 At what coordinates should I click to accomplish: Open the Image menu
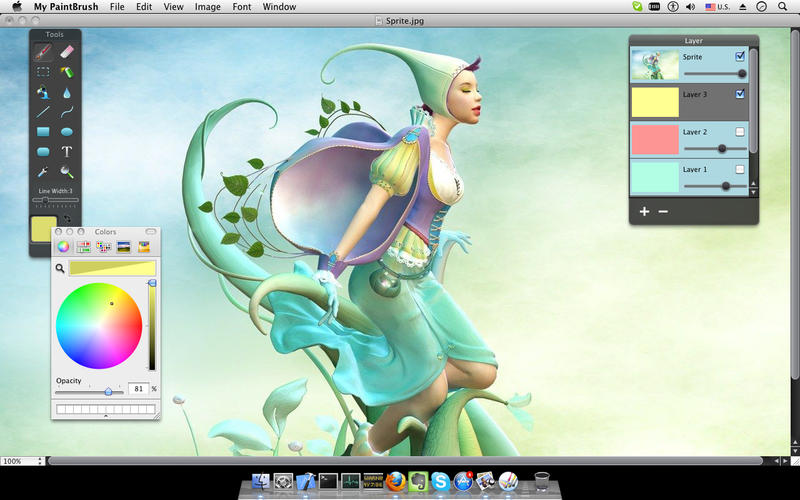208,7
